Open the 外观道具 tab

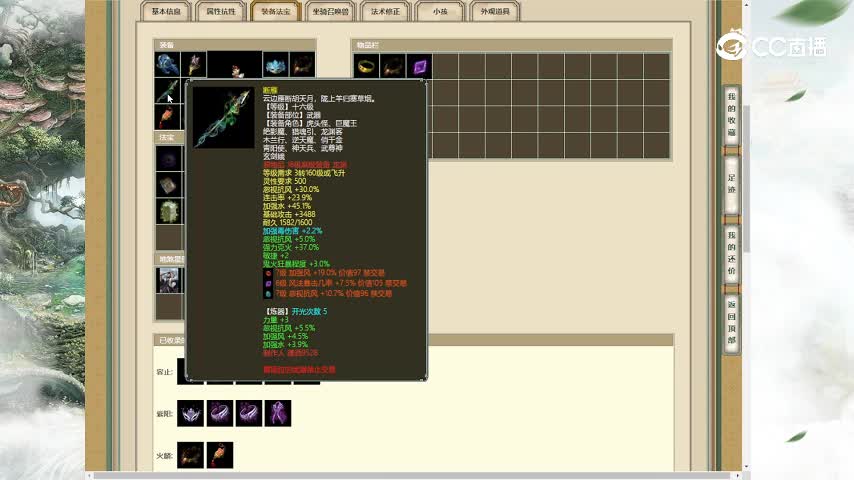495,11
